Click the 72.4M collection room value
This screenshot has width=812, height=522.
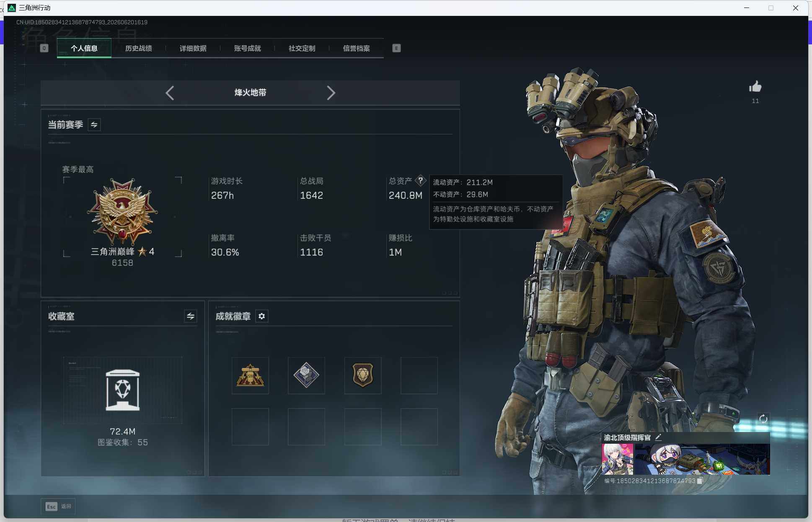tap(122, 431)
